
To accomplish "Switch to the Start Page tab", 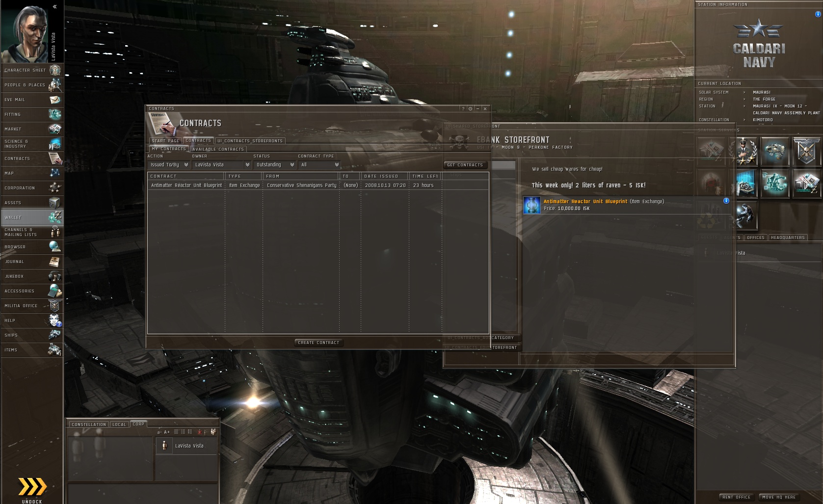I will click(x=165, y=141).
